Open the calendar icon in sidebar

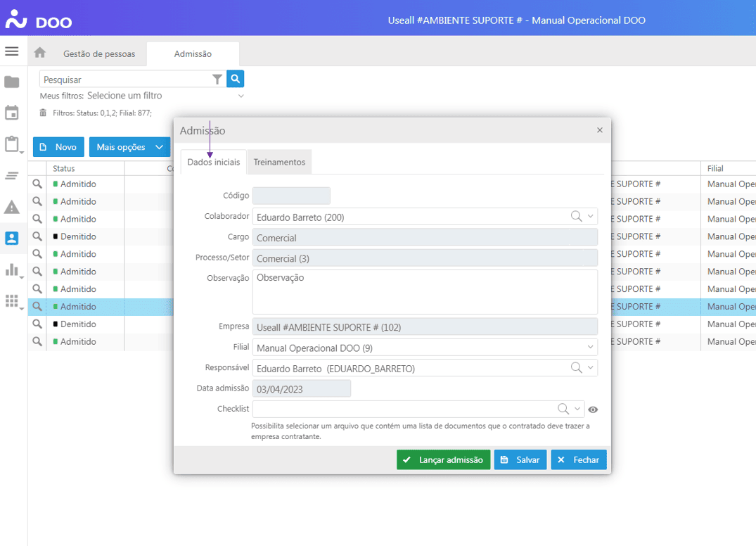pyautogui.click(x=12, y=113)
